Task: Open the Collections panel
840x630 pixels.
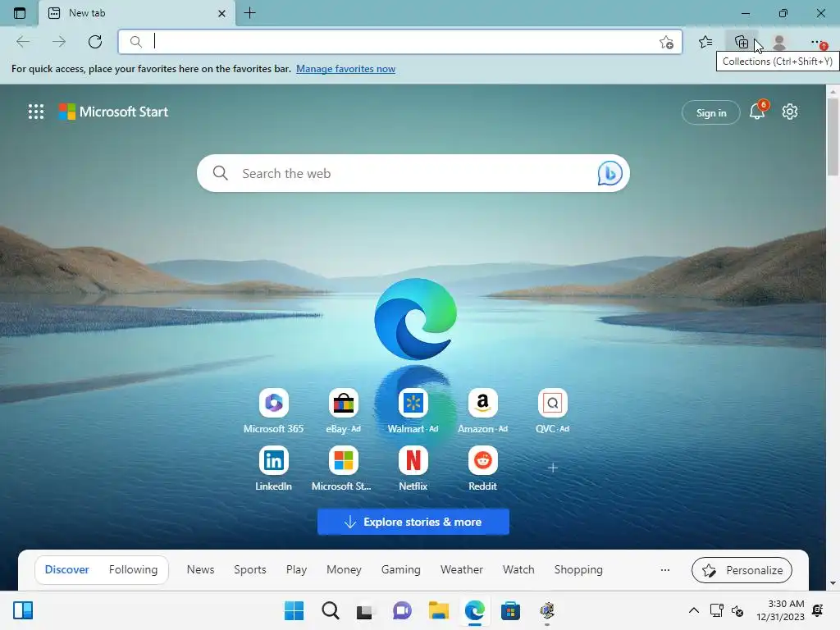Action: pyautogui.click(x=742, y=42)
